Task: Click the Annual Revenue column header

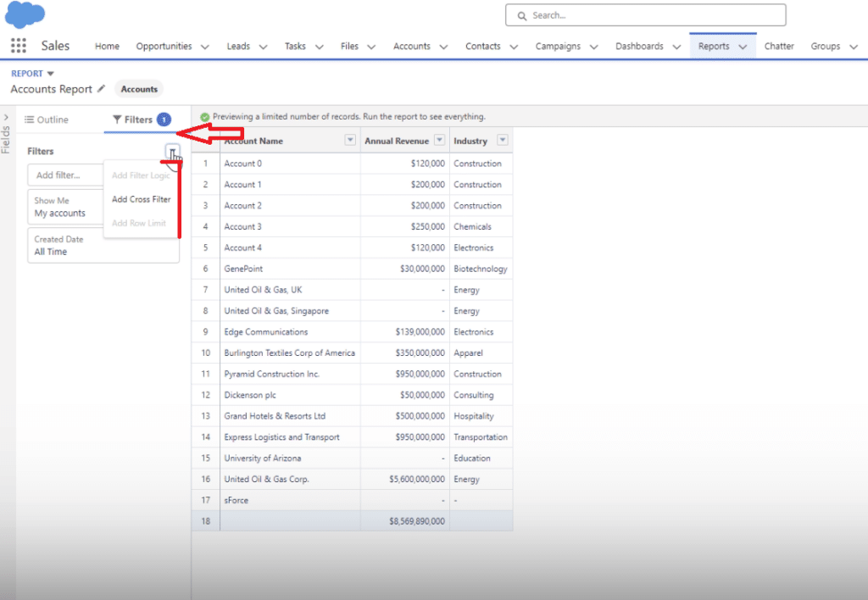Action: [x=404, y=141]
